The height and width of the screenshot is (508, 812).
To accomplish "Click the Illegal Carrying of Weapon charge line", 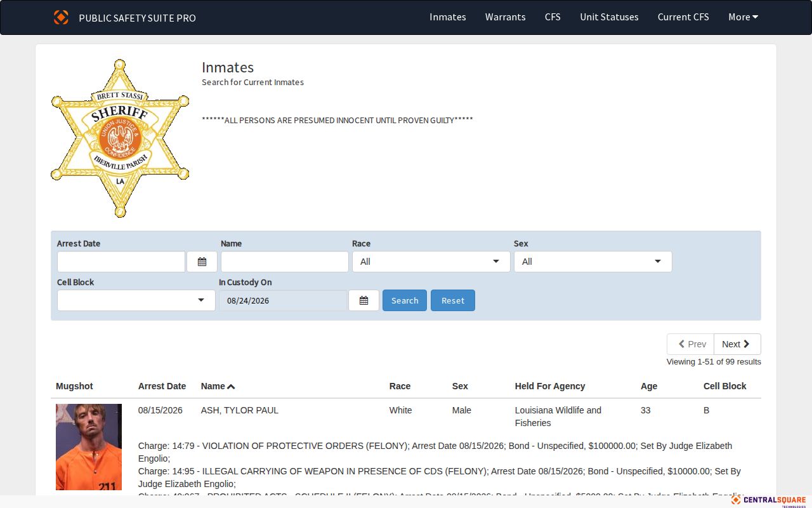I will (x=440, y=478).
